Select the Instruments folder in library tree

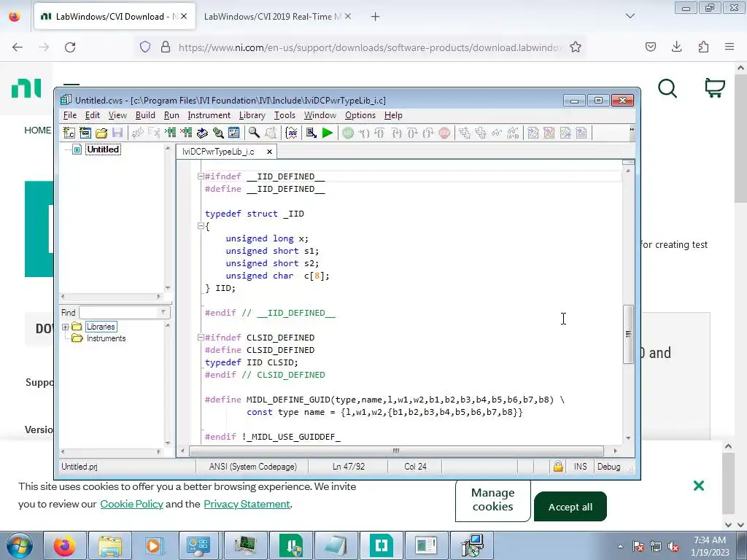[x=107, y=338]
